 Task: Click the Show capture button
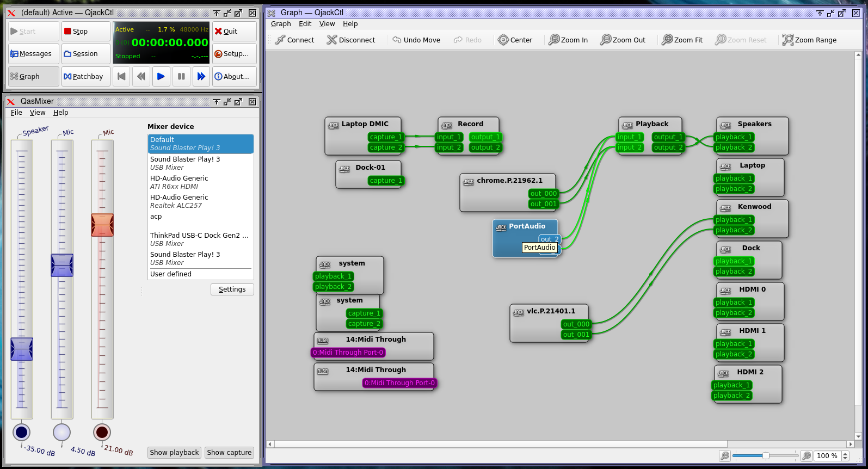pos(229,453)
